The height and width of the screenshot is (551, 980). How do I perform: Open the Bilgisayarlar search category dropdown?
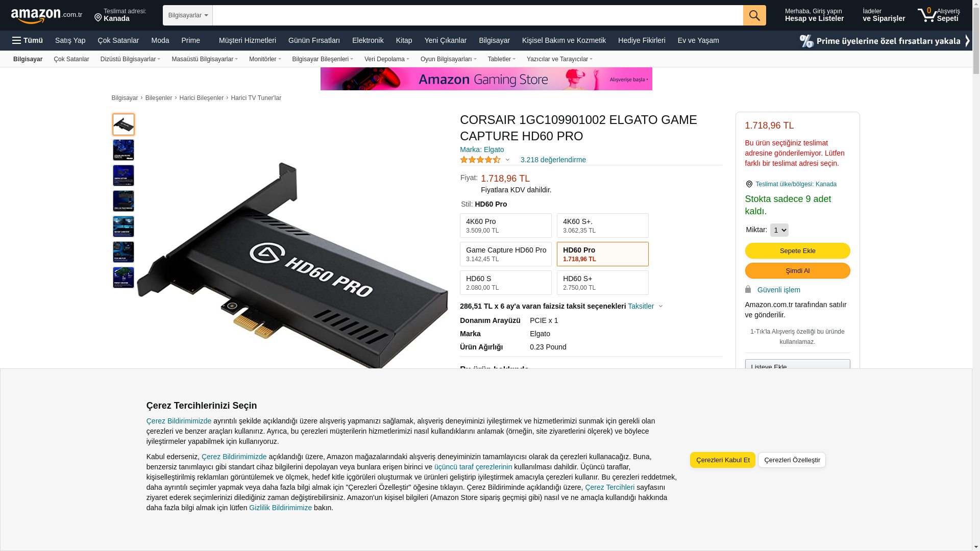point(188,15)
